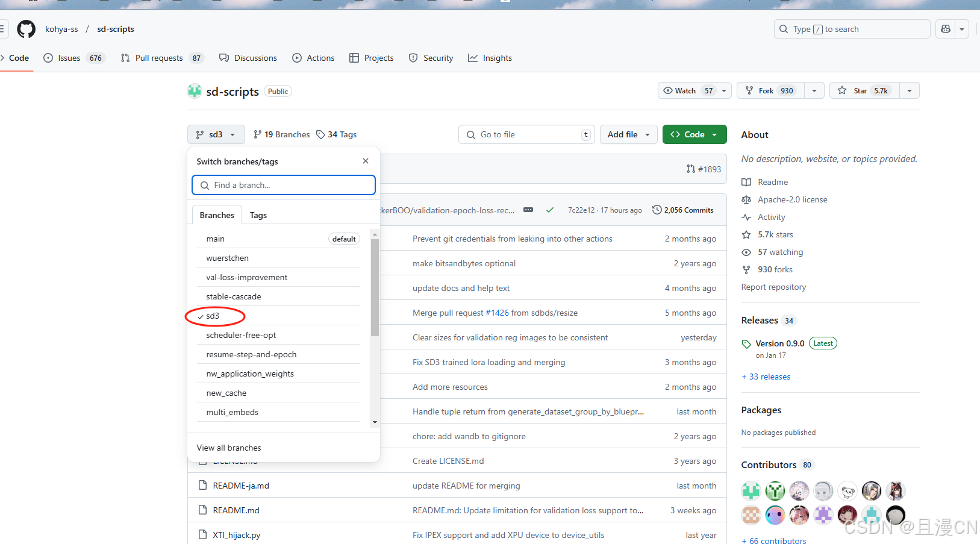Choose the sd3 branch entry
The height and width of the screenshot is (544, 980).
click(278, 316)
